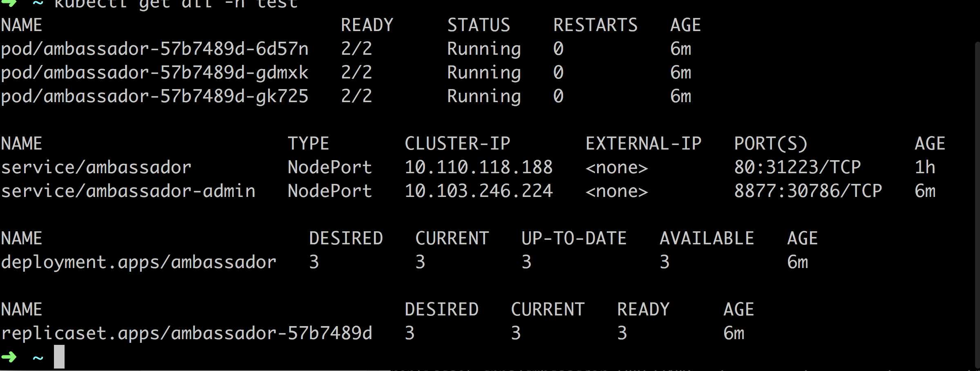Click pod/ambassador-57b7489d-6d57n text

154,50
